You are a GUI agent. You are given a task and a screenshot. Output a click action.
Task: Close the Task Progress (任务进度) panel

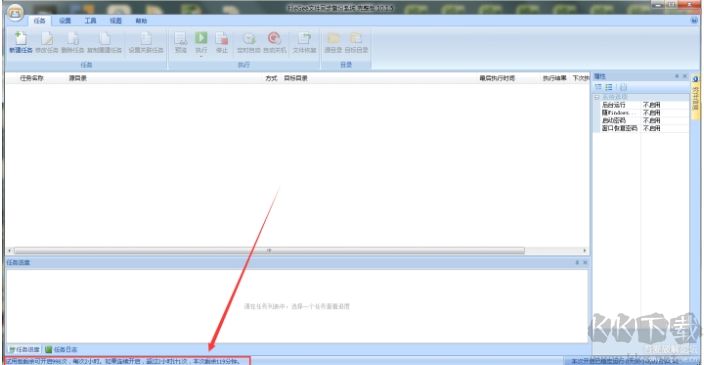[585, 262]
